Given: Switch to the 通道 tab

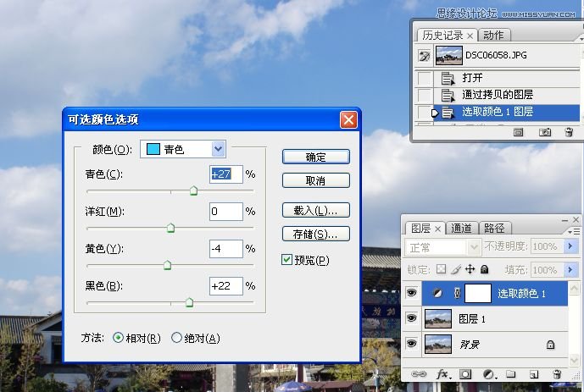Looking at the screenshot, I should coord(461,229).
